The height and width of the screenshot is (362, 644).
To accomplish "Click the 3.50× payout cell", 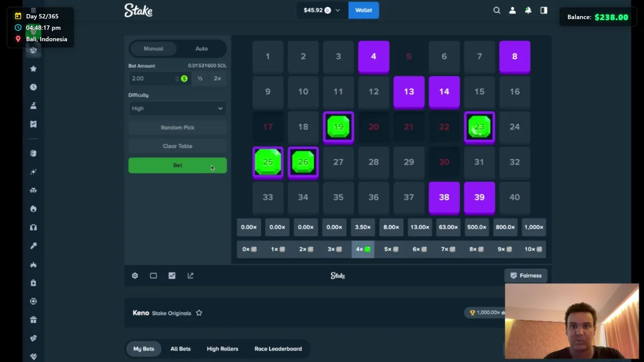I will (x=363, y=227).
